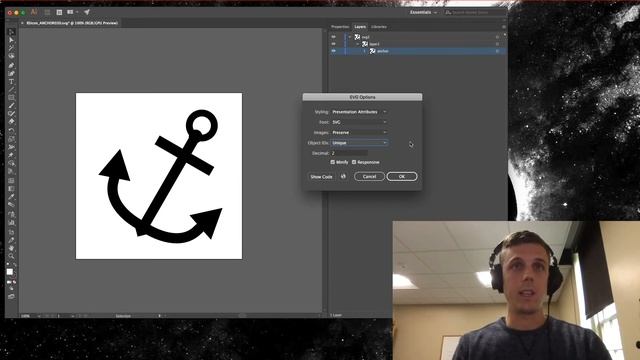Open the Font dropdown set to SVG
This screenshot has width=640, height=360.
[359, 122]
